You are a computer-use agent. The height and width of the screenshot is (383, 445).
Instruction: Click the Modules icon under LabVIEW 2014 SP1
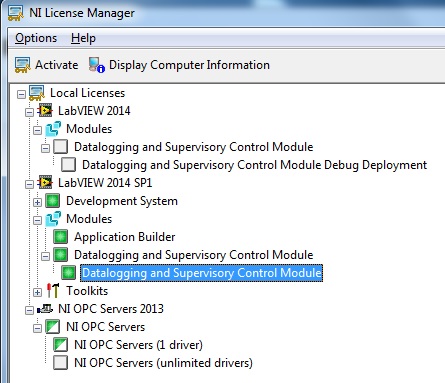(x=53, y=219)
